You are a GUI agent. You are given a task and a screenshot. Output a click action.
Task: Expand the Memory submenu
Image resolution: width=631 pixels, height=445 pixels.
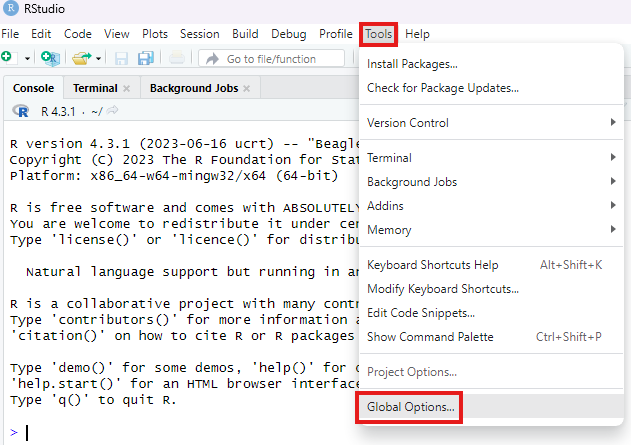pyautogui.click(x=491, y=229)
